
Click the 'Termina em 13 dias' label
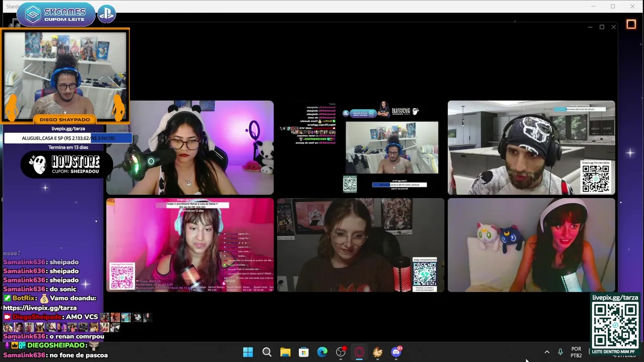(68, 147)
